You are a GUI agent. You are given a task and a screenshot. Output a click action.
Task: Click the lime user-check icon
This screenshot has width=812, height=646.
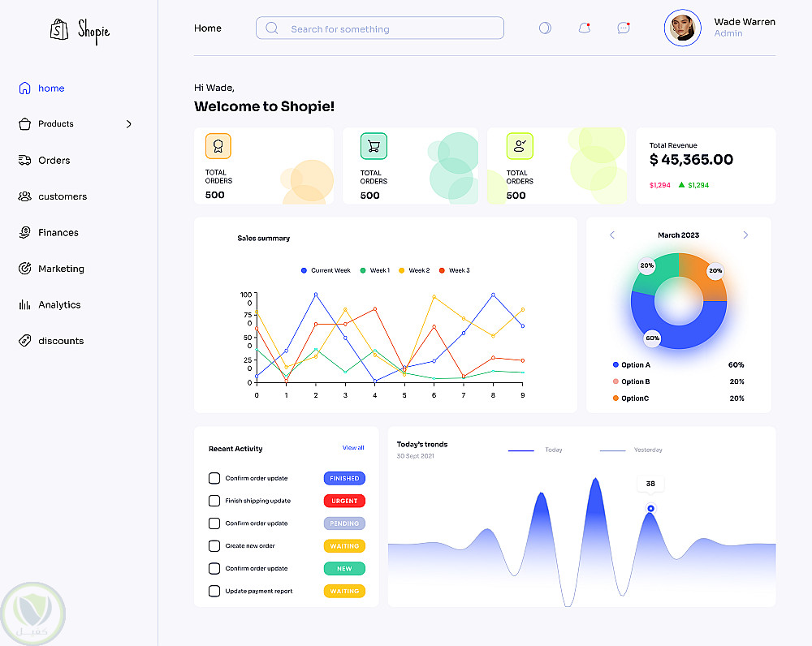[x=520, y=146]
